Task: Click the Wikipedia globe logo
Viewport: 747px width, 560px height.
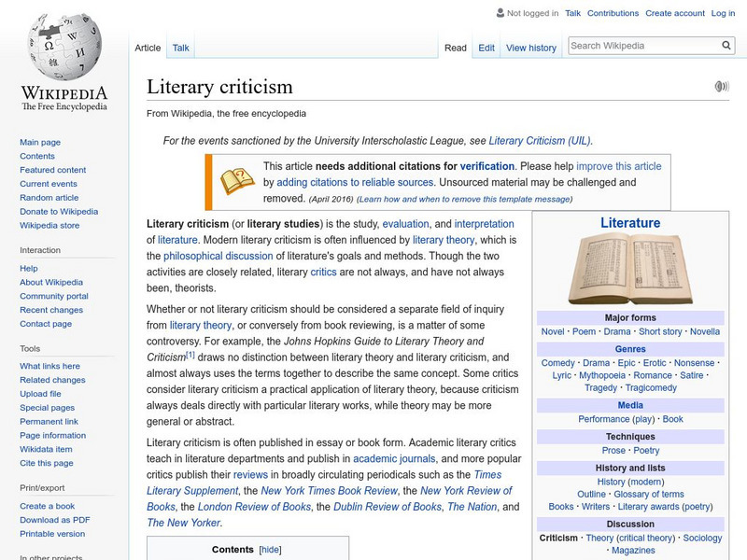Action: [64, 47]
